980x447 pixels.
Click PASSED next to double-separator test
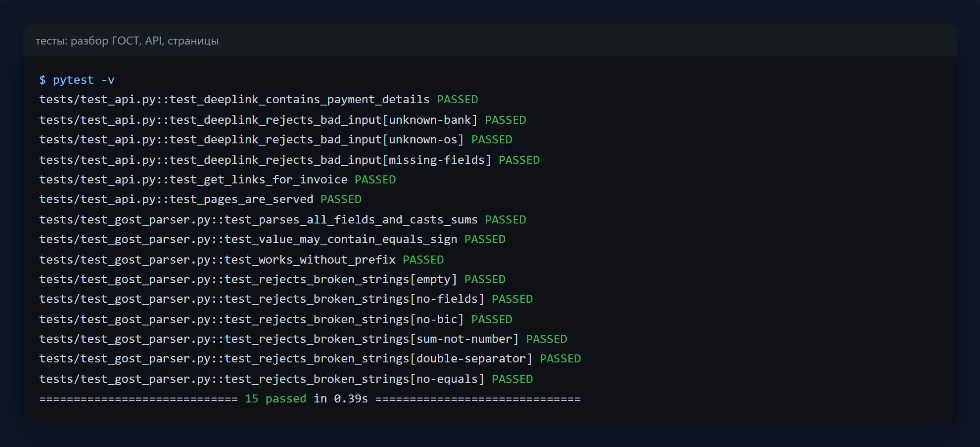[560, 358]
